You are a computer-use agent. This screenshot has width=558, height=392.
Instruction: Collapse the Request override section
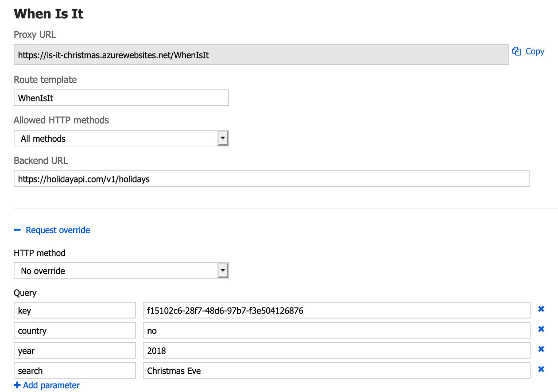(x=17, y=230)
